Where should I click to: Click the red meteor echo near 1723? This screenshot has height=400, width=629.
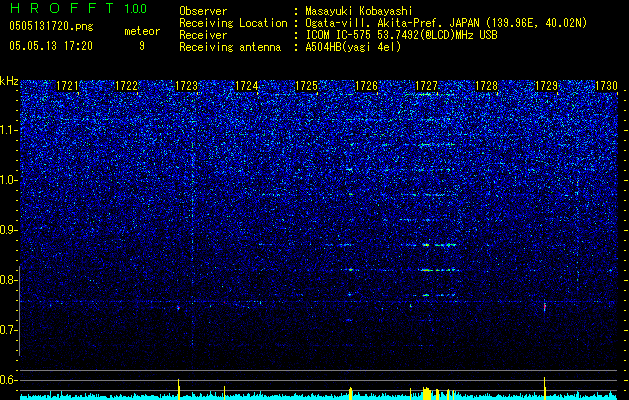(x=179, y=308)
